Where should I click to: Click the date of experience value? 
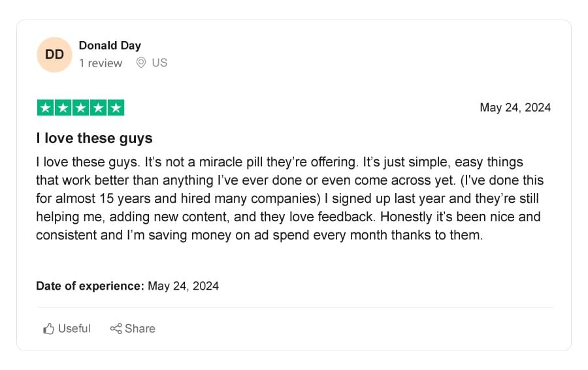pyautogui.click(x=184, y=286)
